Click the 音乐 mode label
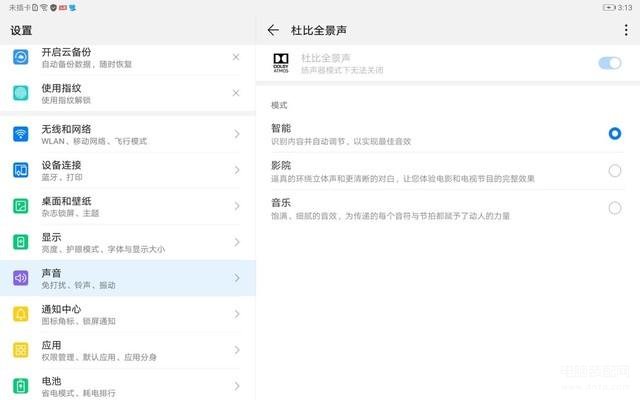The width and height of the screenshot is (640, 400). [281, 202]
